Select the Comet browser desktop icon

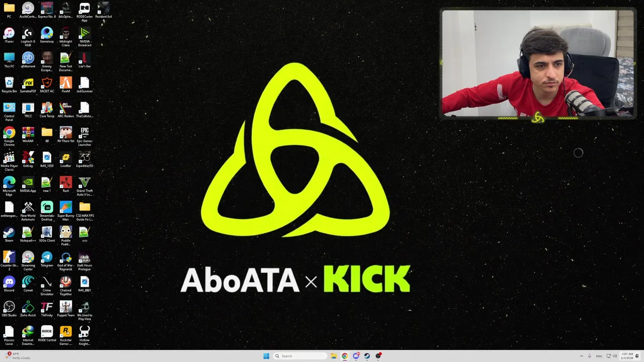click(x=28, y=284)
